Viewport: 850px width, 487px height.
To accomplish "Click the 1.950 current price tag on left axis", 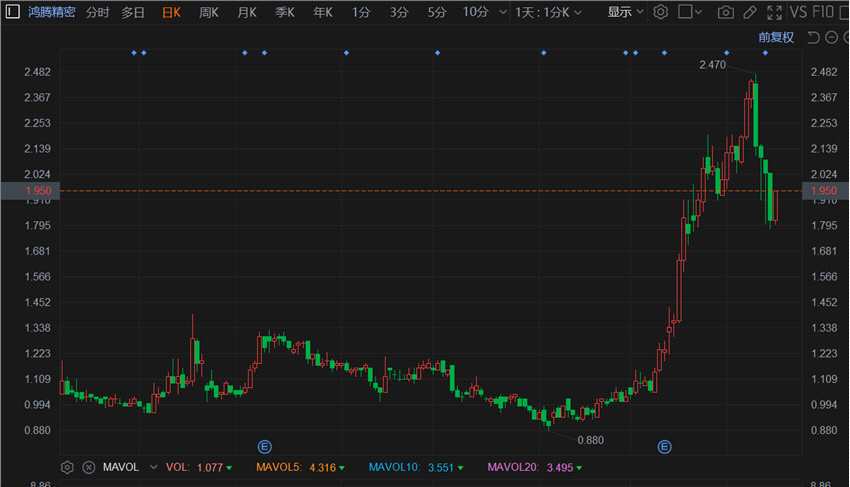I will click(x=30, y=190).
